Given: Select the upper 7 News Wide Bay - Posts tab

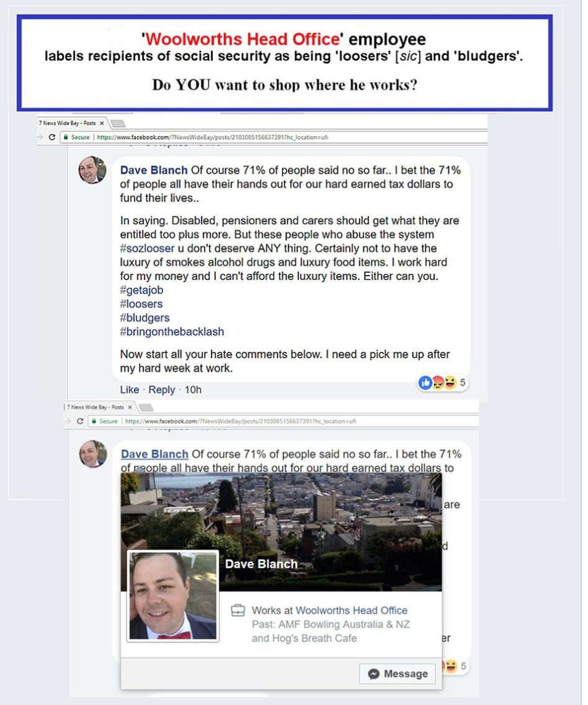Looking at the screenshot, I should click(68, 123).
